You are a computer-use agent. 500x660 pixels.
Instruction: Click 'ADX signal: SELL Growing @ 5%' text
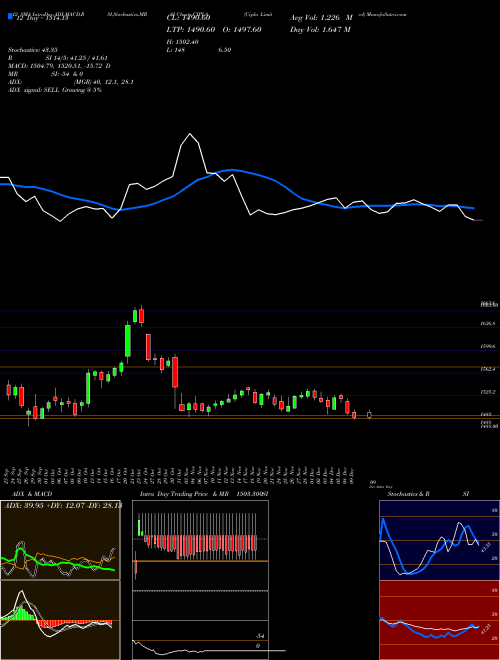pos(55,90)
